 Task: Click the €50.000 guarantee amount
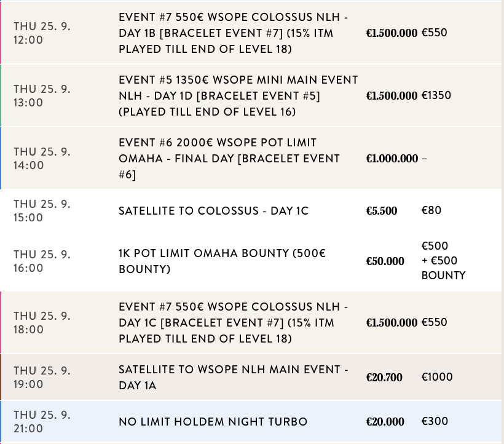click(385, 261)
